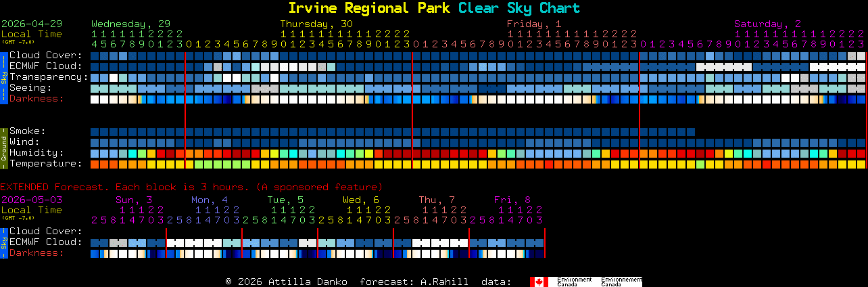Click the Canadian flag icon
Viewport: 868px width, 287px height.
[x=539, y=282]
